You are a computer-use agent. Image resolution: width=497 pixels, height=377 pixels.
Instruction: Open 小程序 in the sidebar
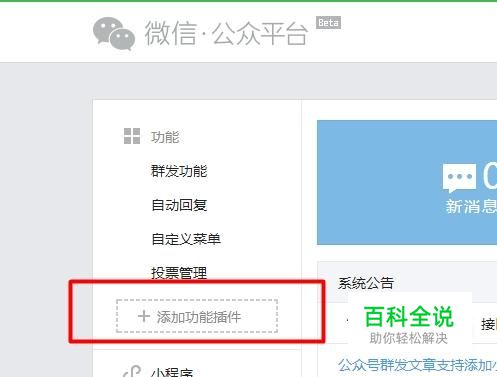(172, 372)
